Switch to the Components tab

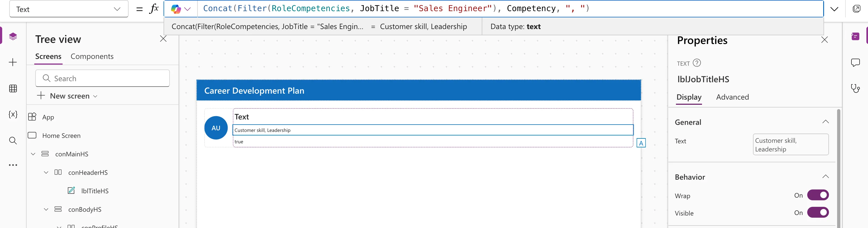[92, 57]
